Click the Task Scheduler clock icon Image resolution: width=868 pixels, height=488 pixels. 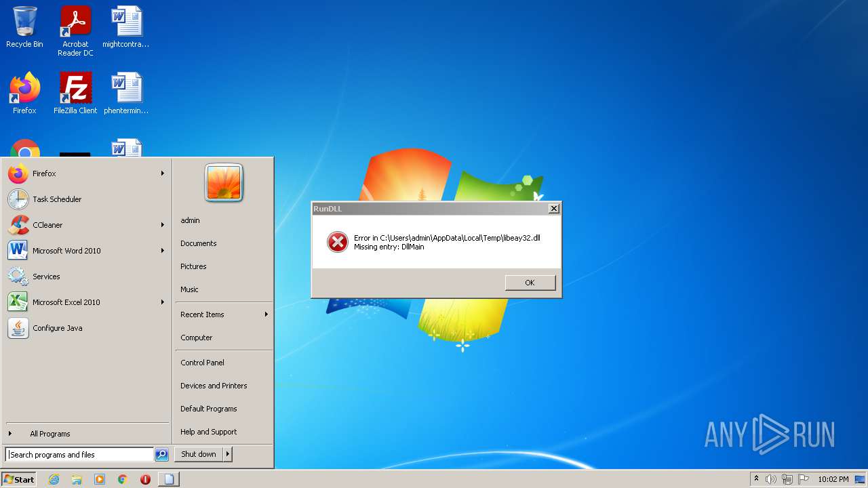[x=18, y=199]
